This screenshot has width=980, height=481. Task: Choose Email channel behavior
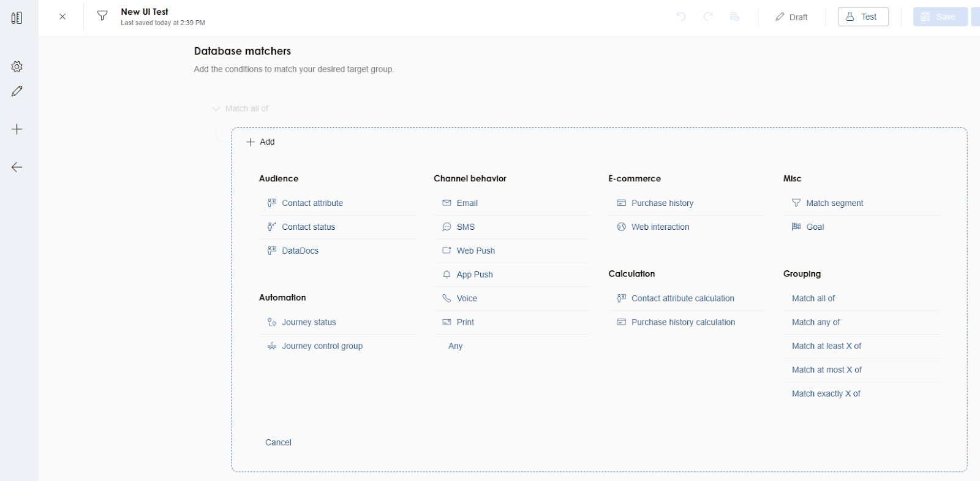click(467, 203)
